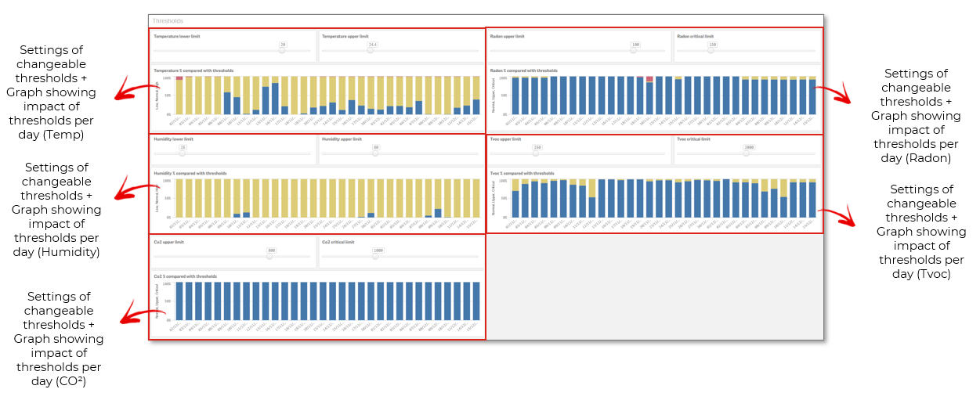The height and width of the screenshot is (400, 980).
Task: Click the value bubble 150 on Radon critical limit
Action: [x=712, y=45]
